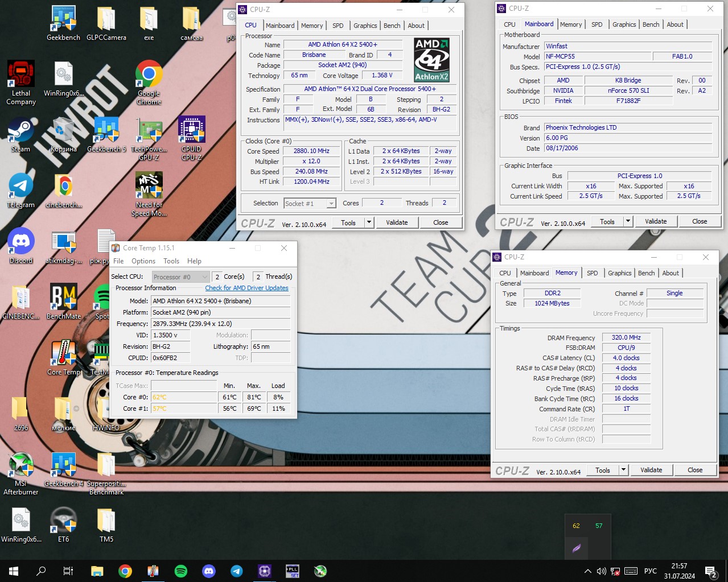Click Validate in the CPU tab window
Viewport: 728px width, 582px height.
397,222
